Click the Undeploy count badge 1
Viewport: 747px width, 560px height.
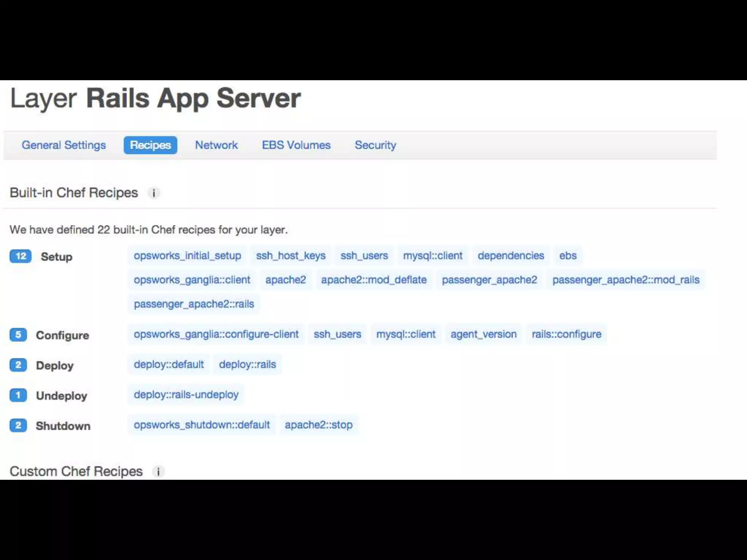click(x=18, y=395)
